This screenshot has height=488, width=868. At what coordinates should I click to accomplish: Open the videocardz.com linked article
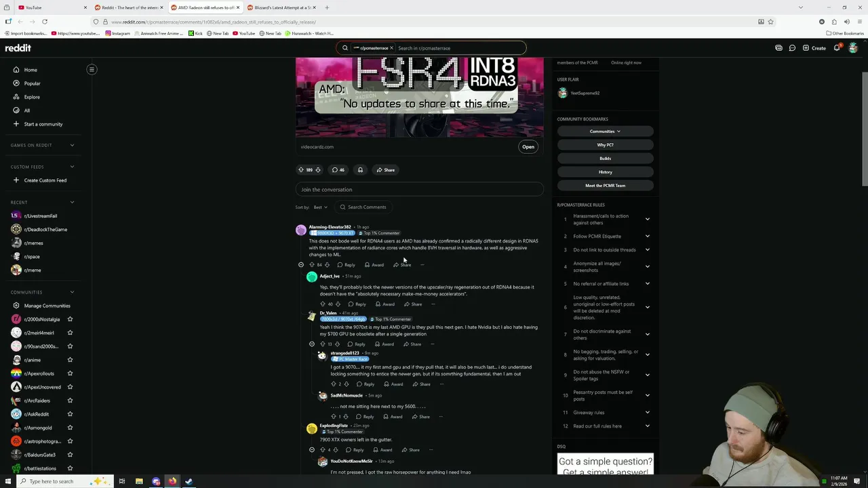[x=528, y=146]
